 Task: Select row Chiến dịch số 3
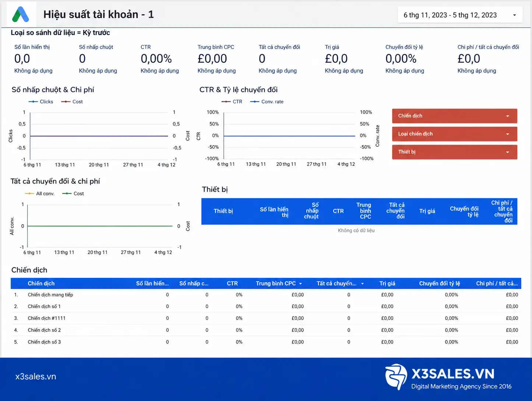pyautogui.click(x=266, y=342)
